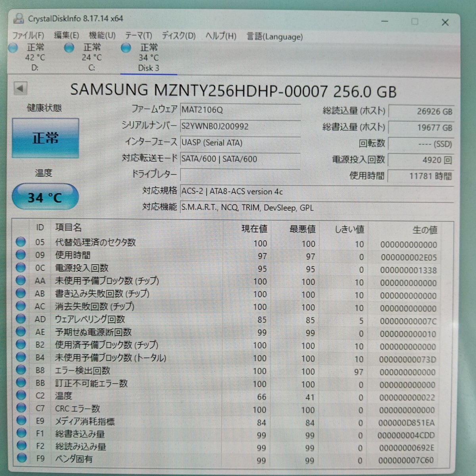The image size is (476, 476).
Task: Click the total host writes value 19677 GB
Action: click(421, 128)
